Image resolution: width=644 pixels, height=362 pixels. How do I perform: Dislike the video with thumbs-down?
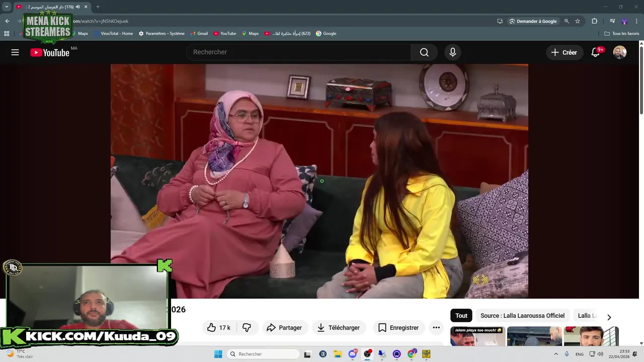247,328
